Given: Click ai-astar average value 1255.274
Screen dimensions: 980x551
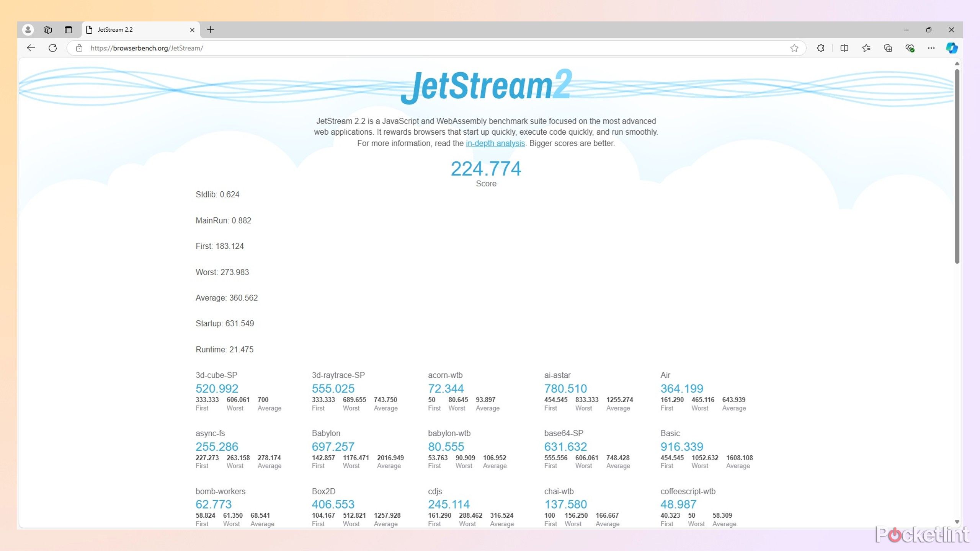Looking at the screenshot, I should tap(620, 400).
